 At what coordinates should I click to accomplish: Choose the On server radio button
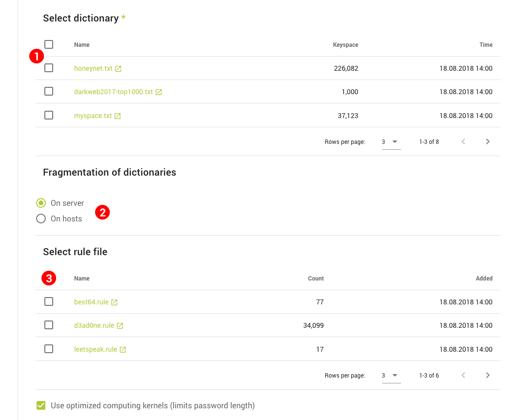coord(41,203)
